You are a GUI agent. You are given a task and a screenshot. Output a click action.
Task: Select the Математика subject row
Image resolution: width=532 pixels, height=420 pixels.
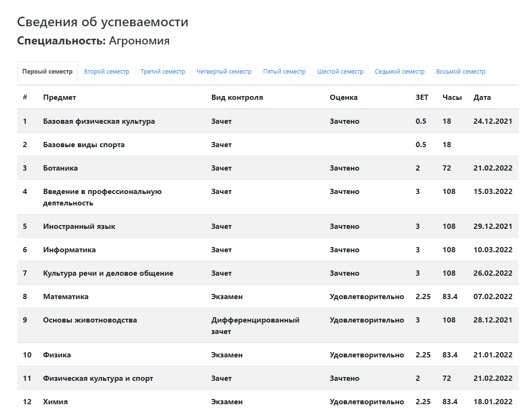[x=268, y=296]
